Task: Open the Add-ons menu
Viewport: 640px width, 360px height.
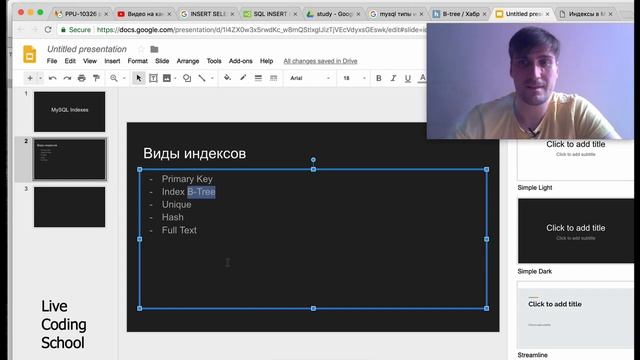Action: 240,61
